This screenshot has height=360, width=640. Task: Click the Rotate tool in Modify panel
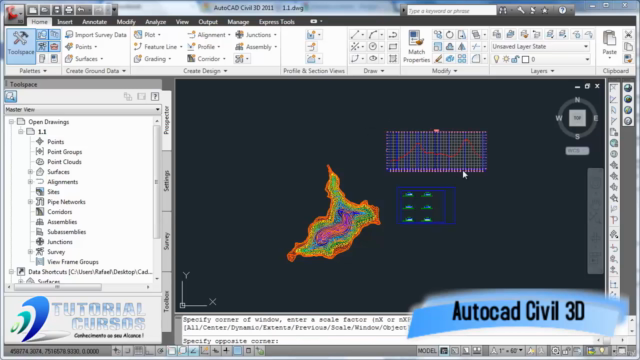click(449, 35)
